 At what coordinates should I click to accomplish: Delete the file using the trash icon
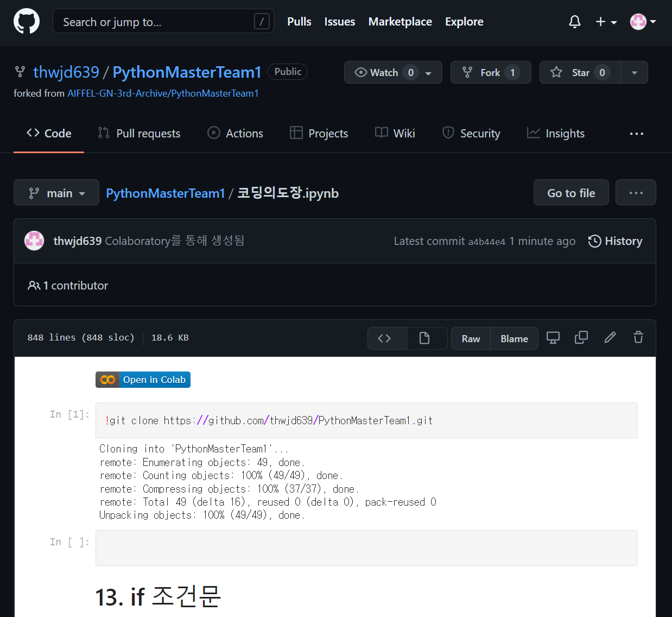(x=638, y=338)
